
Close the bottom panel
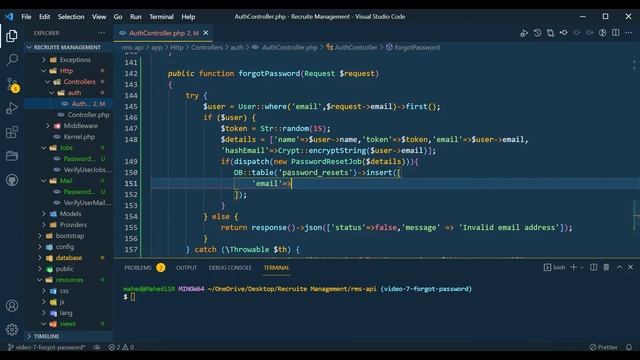click(631, 267)
